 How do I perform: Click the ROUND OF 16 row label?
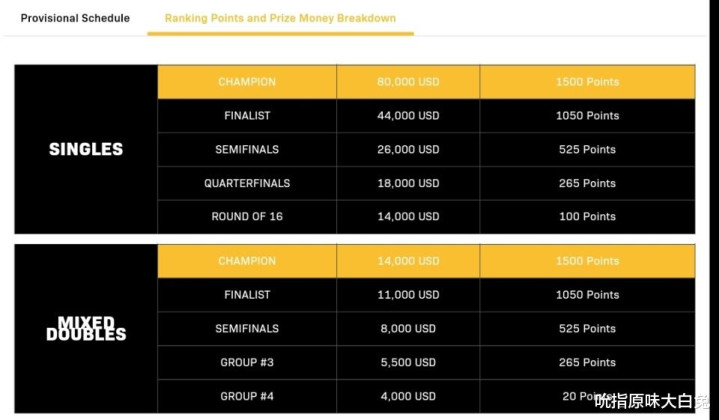[247, 216]
